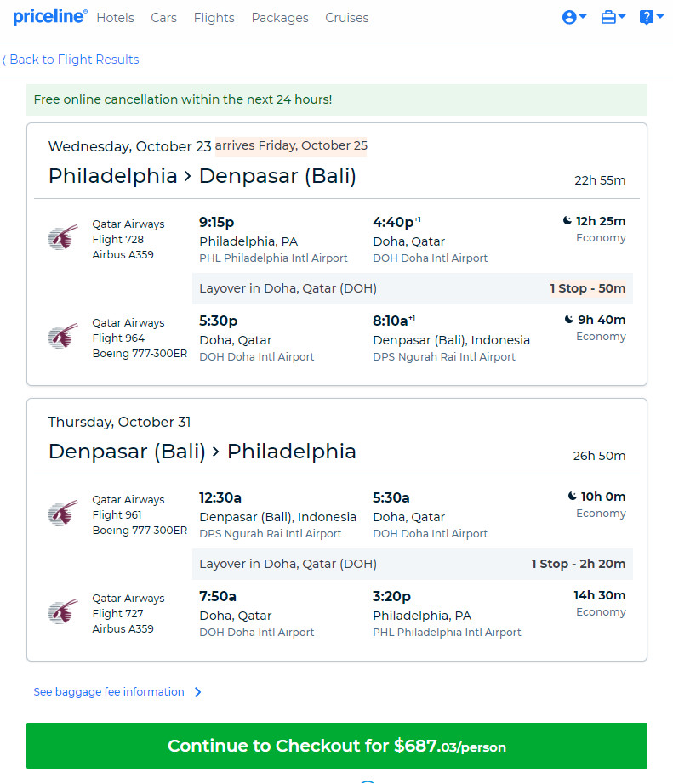The image size is (673, 784).
Task: Open the account profile icon menu
Action: pyautogui.click(x=569, y=18)
